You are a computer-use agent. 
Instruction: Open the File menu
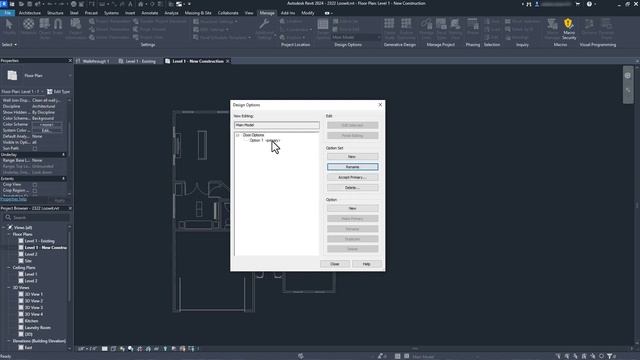8,13
